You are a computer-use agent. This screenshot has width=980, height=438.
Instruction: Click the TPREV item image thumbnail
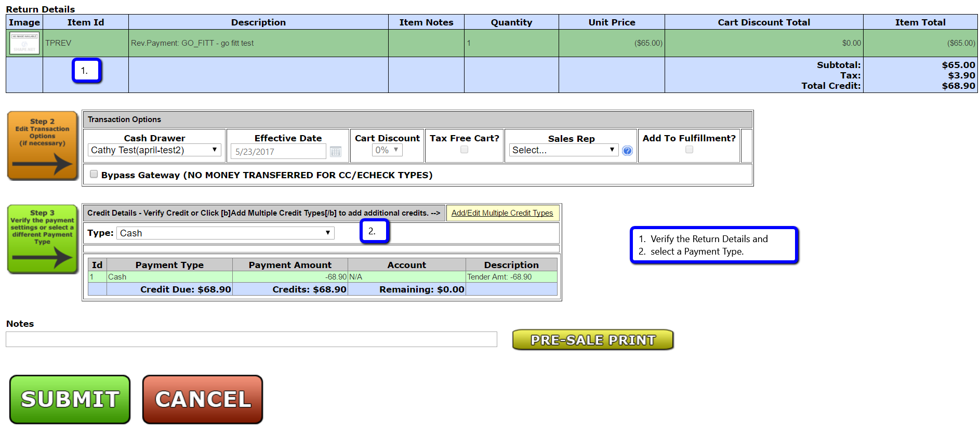24,43
